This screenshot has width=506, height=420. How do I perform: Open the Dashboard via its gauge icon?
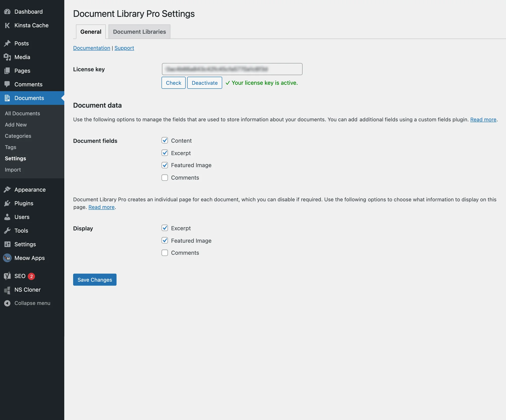[x=7, y=11]
